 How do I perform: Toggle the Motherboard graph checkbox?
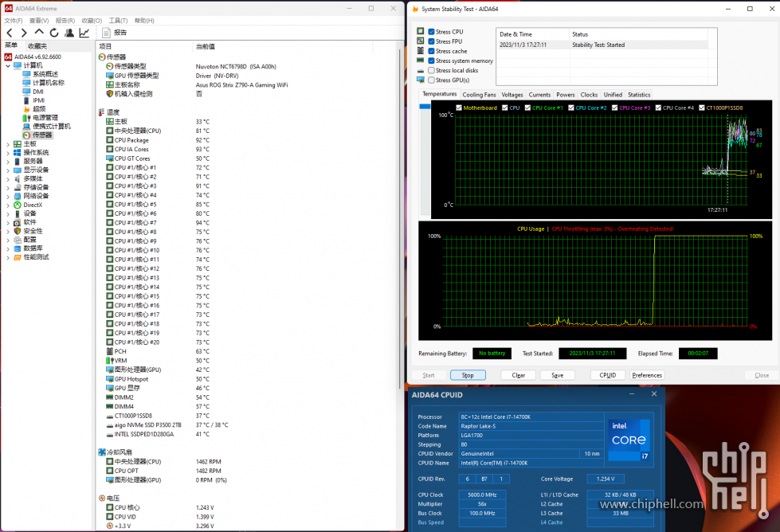pyautogui.click(x=459, y=108)
